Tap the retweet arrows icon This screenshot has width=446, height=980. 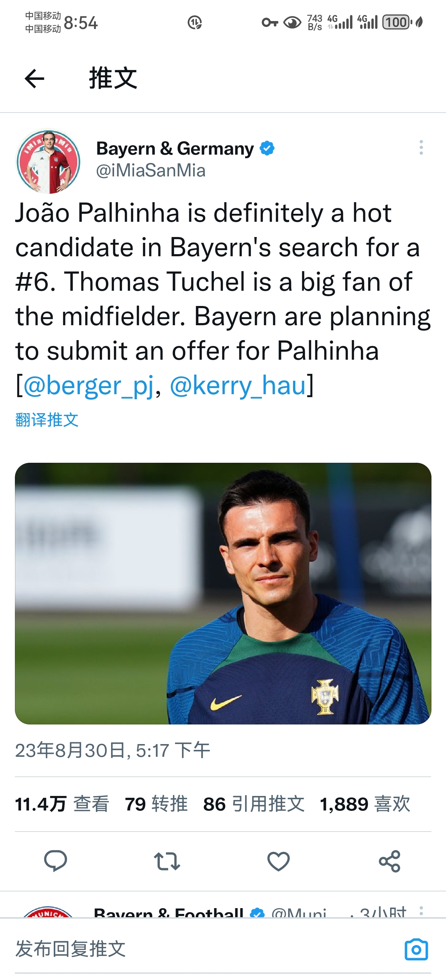(167, 861)
